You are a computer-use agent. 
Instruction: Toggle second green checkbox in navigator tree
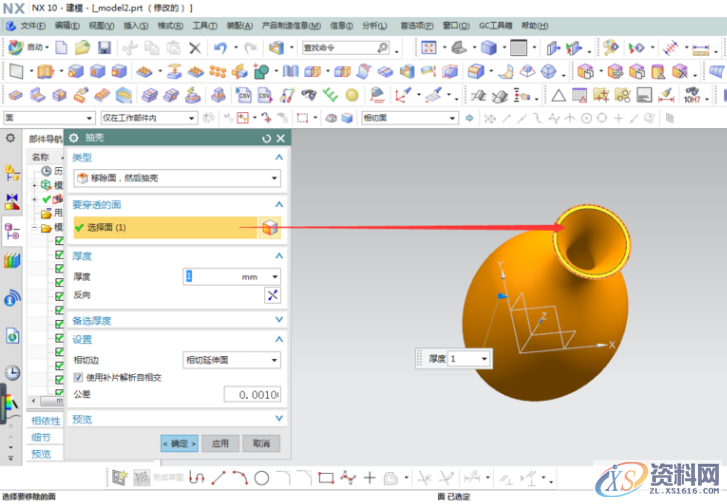[x=59, y=254]
